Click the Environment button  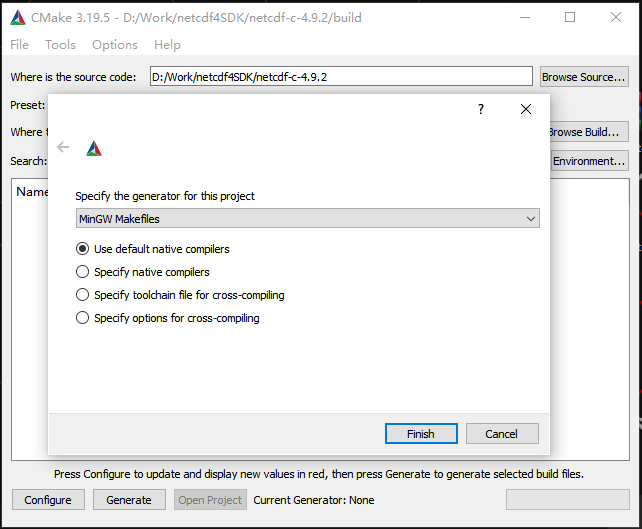(x=590, y=161)
